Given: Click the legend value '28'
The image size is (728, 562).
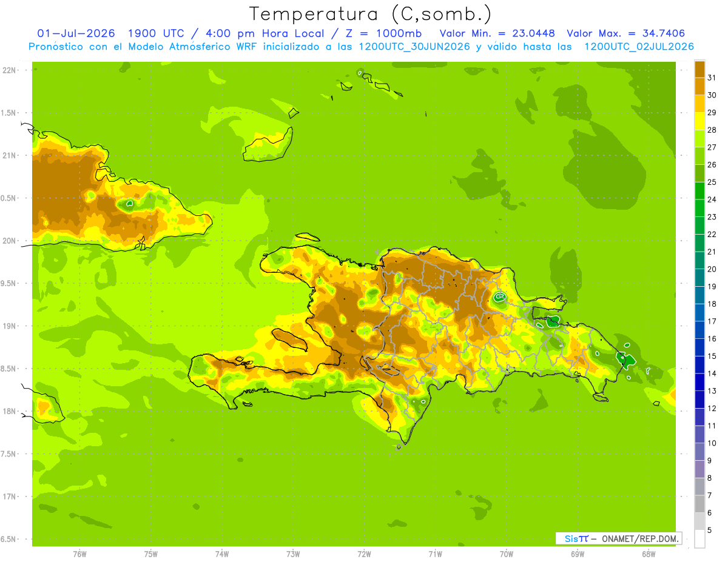Looking at the screenshot, I should click(712, 130).
